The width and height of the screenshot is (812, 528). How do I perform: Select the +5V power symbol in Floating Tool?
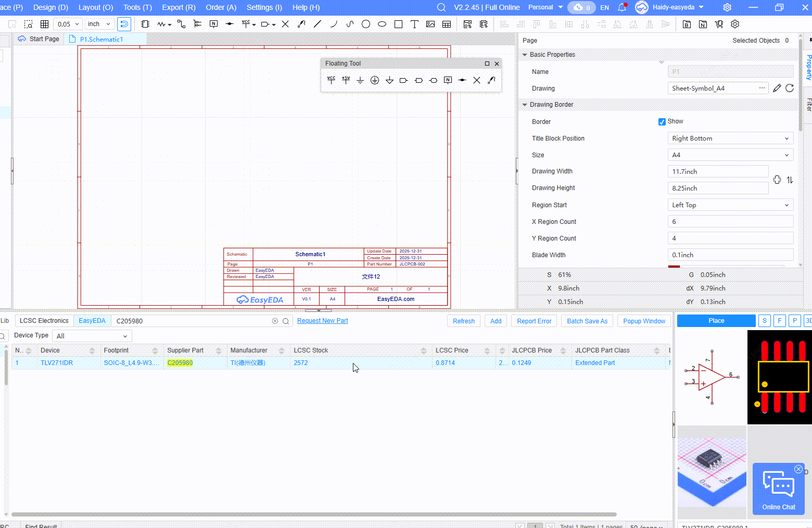click(346, 80)
